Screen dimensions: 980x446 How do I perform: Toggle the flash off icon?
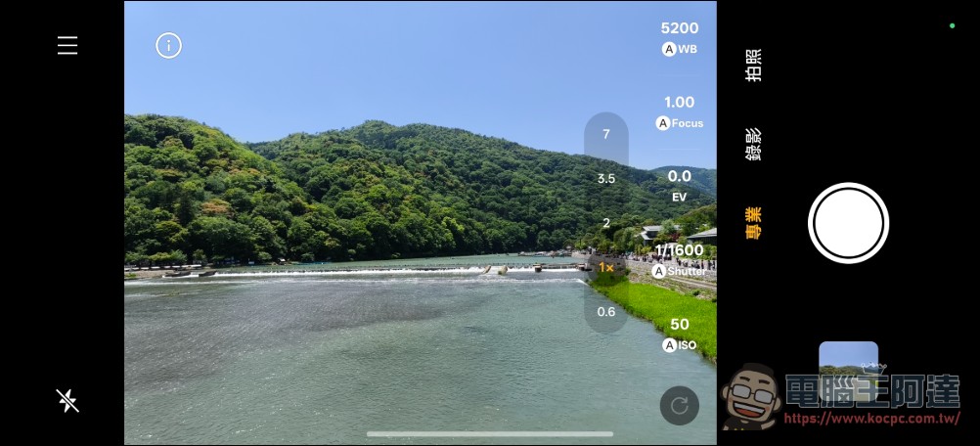[67, 400]
